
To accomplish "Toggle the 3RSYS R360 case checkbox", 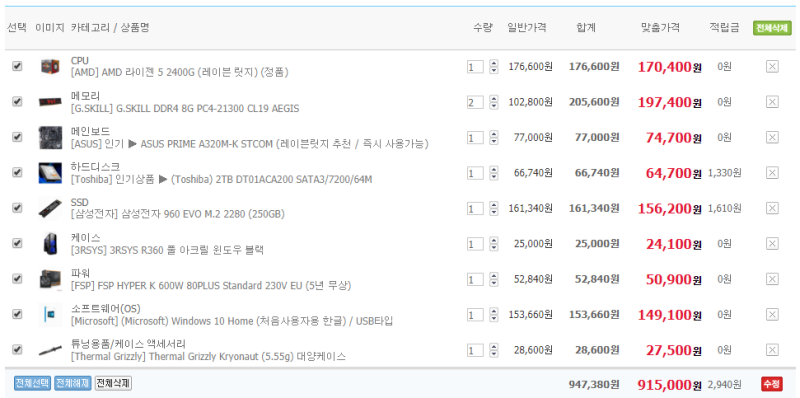I will tap(17, 243).
